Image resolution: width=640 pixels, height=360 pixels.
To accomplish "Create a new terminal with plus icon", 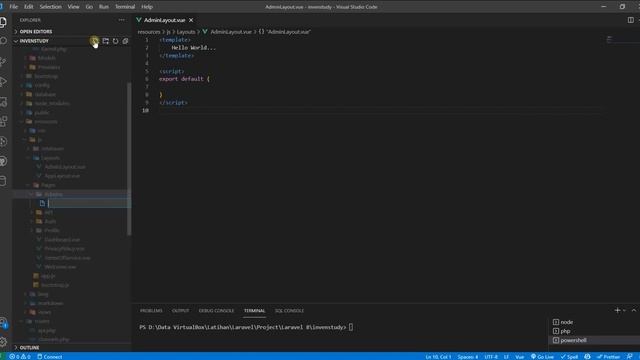I will (617, 311).
